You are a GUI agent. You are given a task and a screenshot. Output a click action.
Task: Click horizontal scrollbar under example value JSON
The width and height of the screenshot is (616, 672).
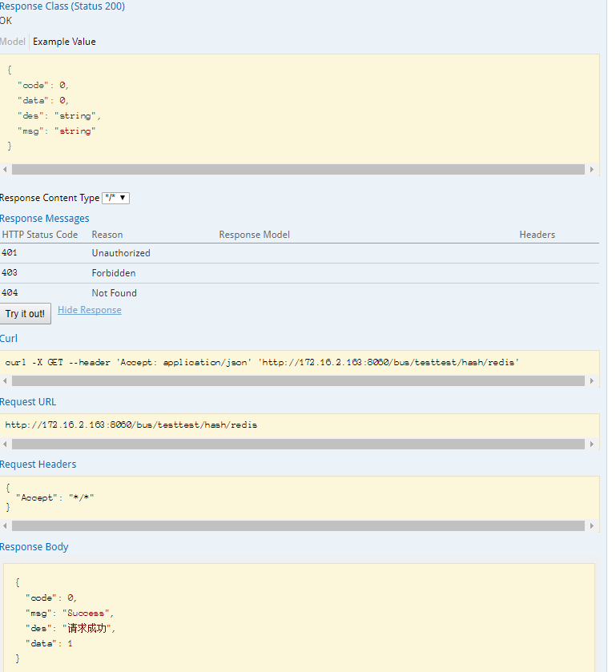[x=298, y=169]
